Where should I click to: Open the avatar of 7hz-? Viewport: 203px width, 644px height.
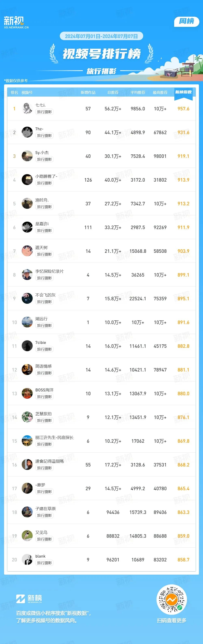(x=27, y=132)
